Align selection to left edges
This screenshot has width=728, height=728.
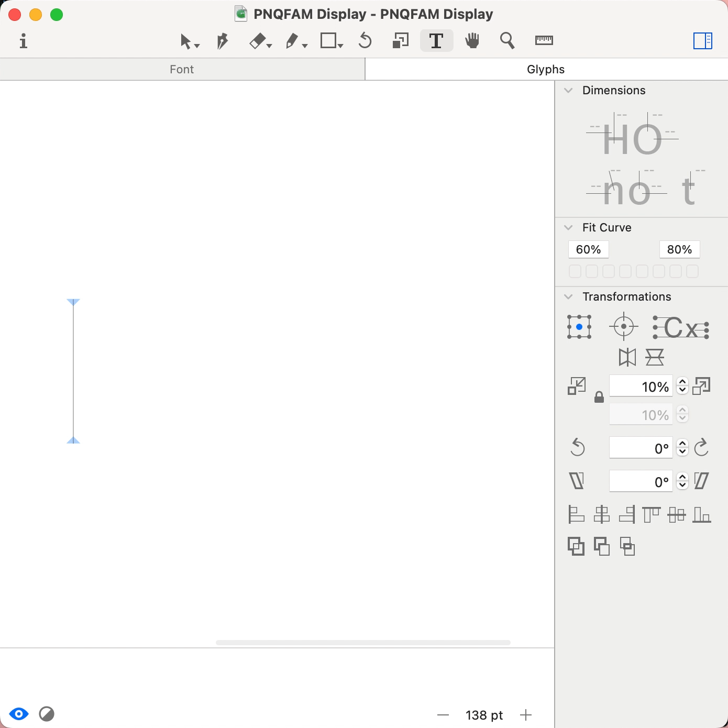tap(576, 515)
